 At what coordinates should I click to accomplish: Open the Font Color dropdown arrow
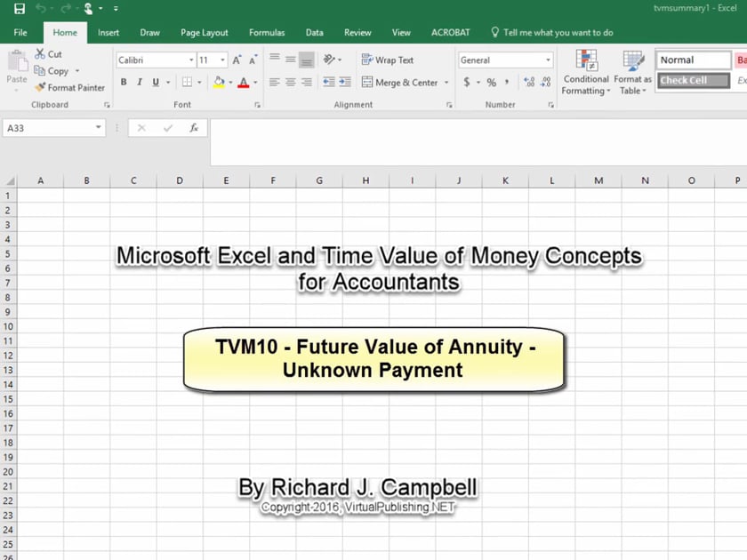click(255, 83)
